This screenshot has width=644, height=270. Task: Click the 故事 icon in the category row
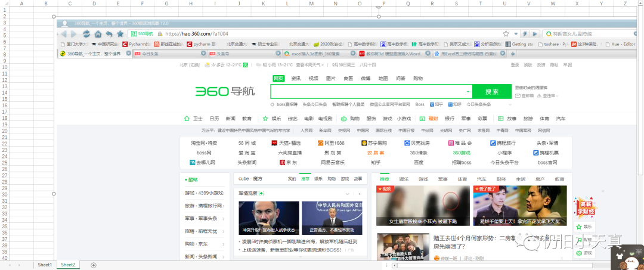[501, 119]
